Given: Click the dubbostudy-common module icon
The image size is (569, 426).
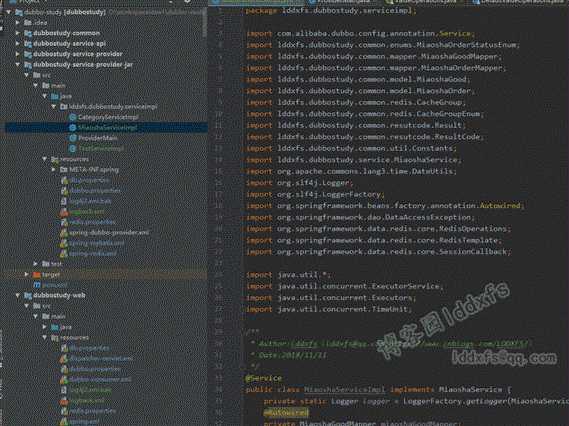Looking at the screenshot, I should 28,33.
